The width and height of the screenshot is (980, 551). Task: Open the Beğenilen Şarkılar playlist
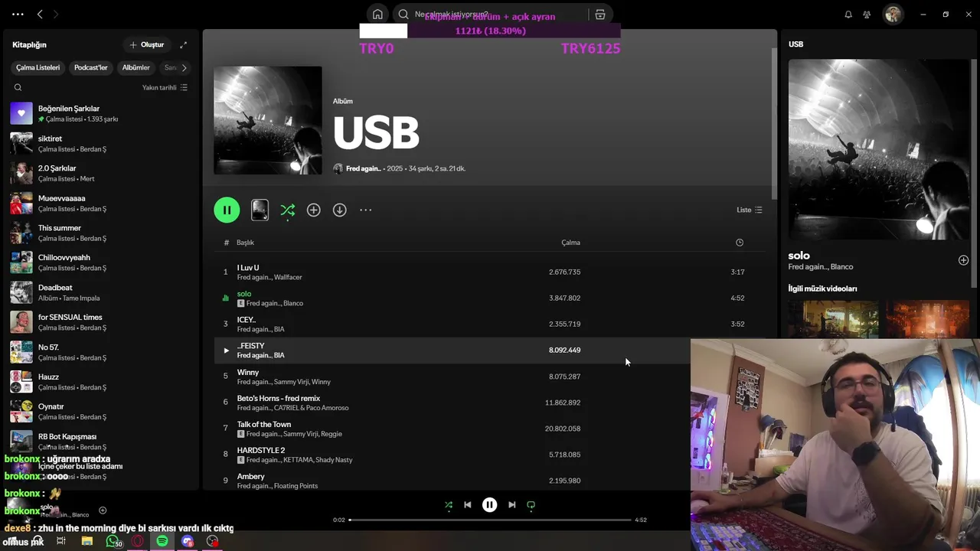100,113
